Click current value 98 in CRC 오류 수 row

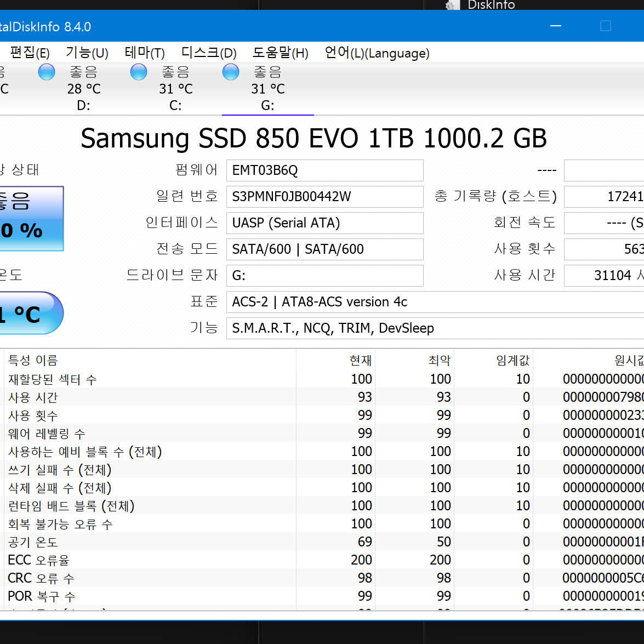364,578
